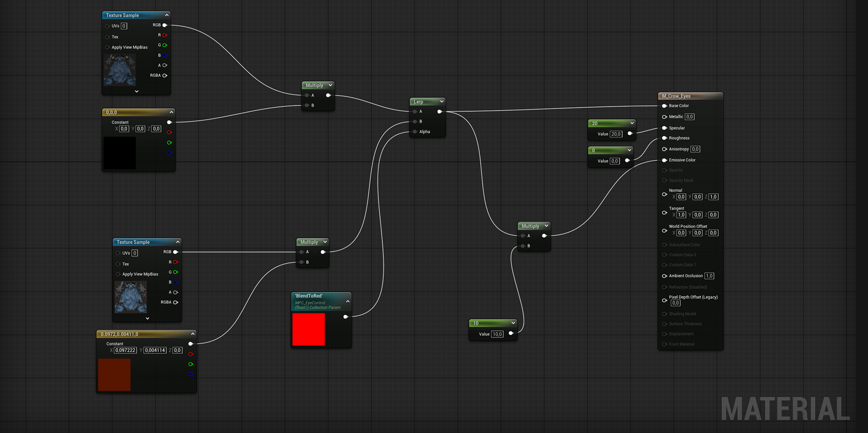Open the chevron on the 20 constant node
The image size is (868, 433).
pos(632,123)
